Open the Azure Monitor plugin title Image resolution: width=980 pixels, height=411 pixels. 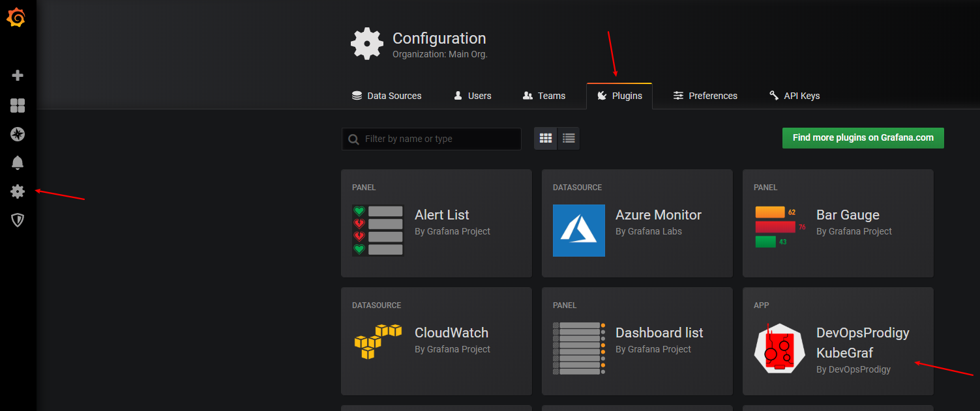(659, 215)
